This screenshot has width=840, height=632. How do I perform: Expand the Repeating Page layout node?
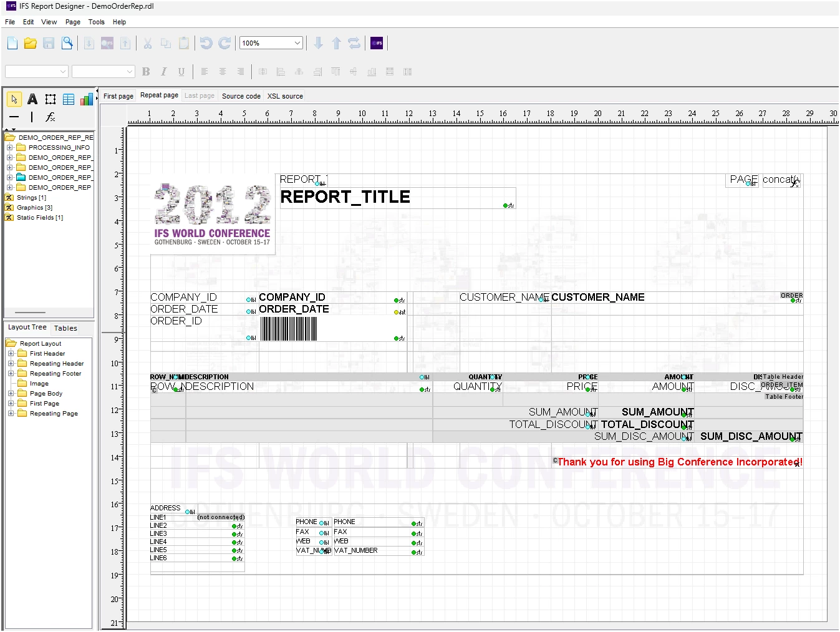(11, 414)
